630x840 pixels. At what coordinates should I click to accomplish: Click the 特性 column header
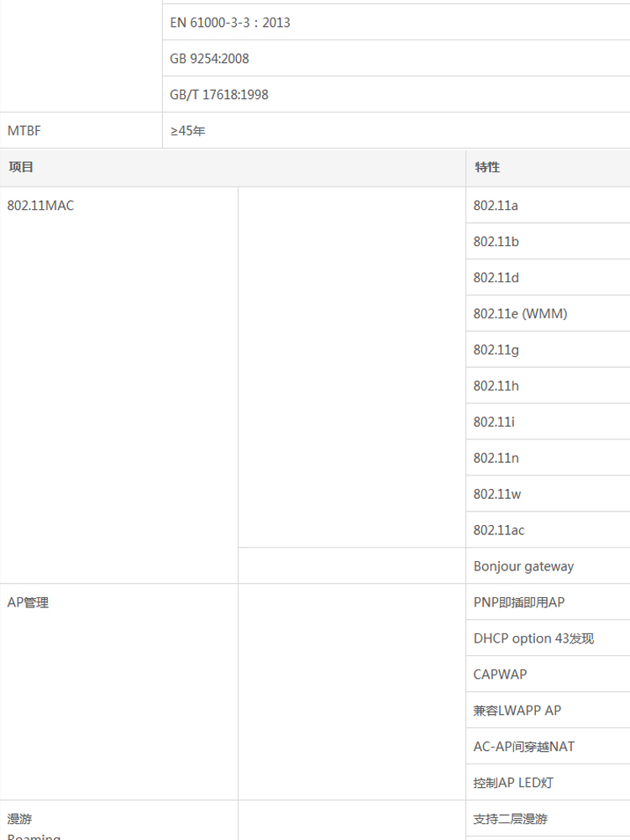pos(548,168)
